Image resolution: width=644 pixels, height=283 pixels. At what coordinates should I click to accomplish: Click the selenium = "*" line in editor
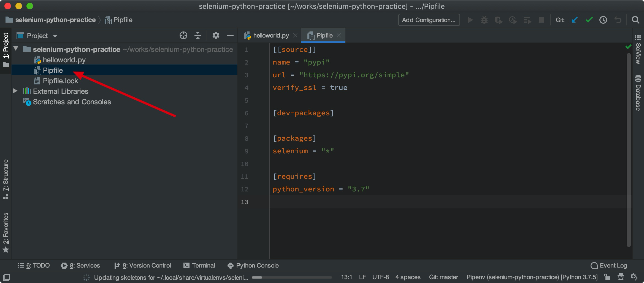pyautogui.click(x=303, y=151)
